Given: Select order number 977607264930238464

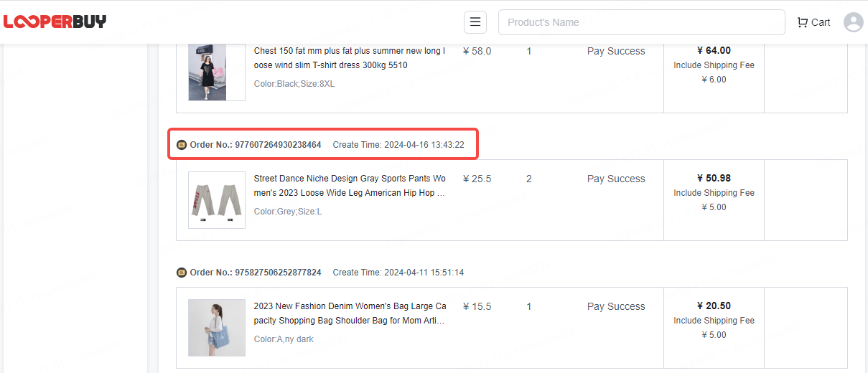Looking at the screenshot, I should pos(278,145).
